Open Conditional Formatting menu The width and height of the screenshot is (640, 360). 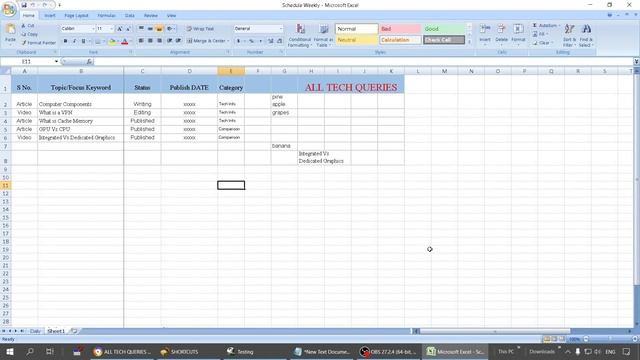[300, 35]
